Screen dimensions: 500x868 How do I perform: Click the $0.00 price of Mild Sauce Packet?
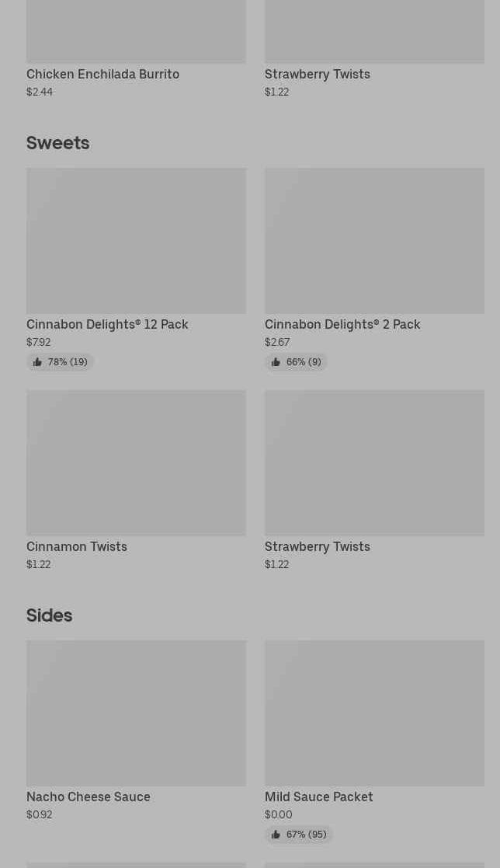click(x=279, y=814)
